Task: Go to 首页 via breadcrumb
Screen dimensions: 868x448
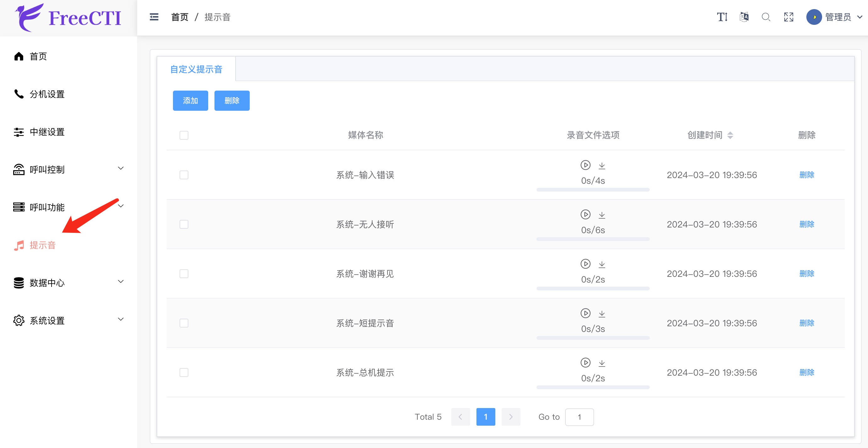Action: (179, 17)
